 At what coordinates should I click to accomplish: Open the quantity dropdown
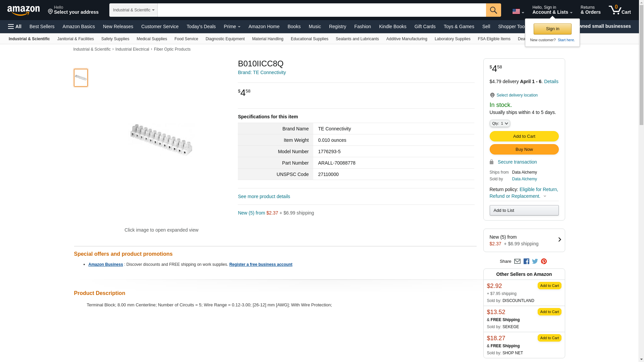click(499, 123)
